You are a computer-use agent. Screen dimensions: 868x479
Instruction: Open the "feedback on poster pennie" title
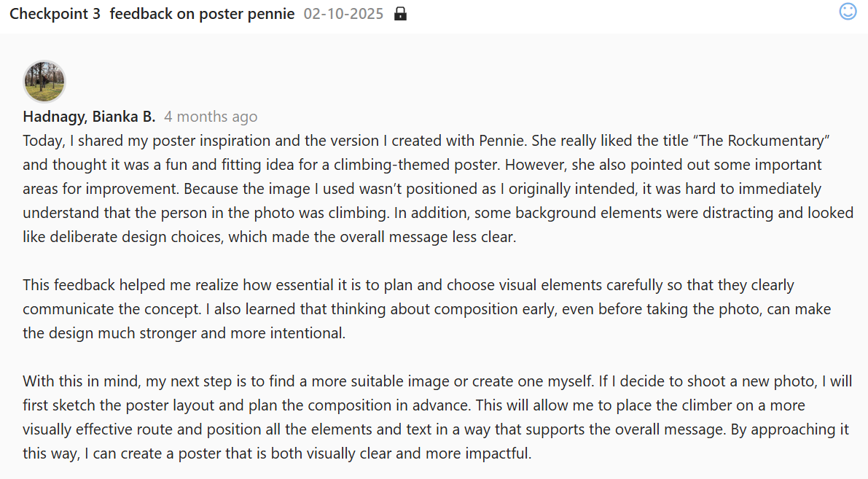tap(202, 14)
